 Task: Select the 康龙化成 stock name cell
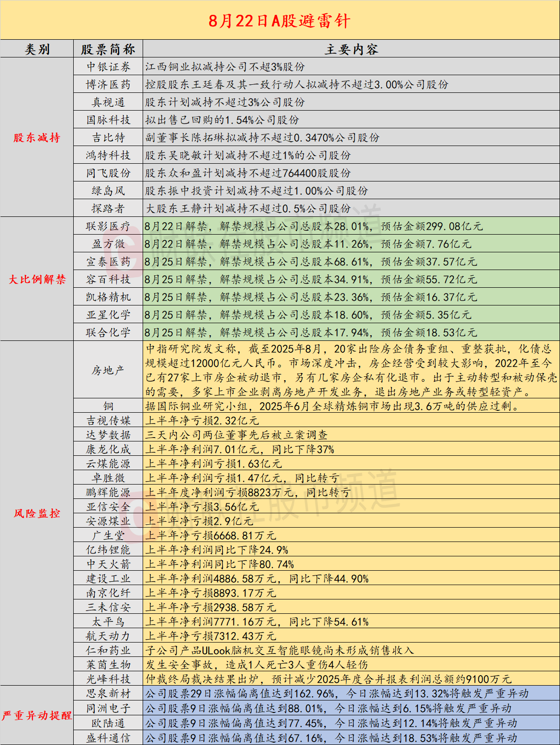108,449
